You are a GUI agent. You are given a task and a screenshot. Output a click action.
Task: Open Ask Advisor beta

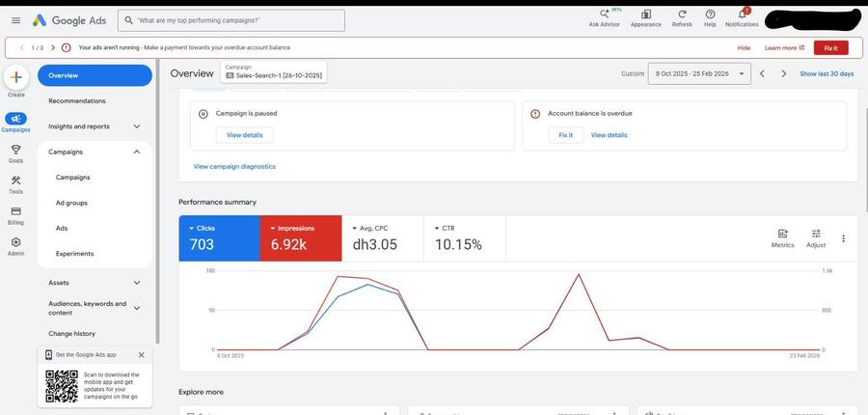click(x=604, y=17)
